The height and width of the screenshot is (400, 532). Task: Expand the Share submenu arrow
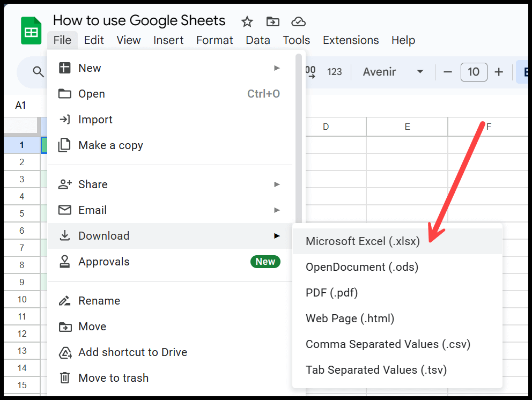click(x=277, y=184)
